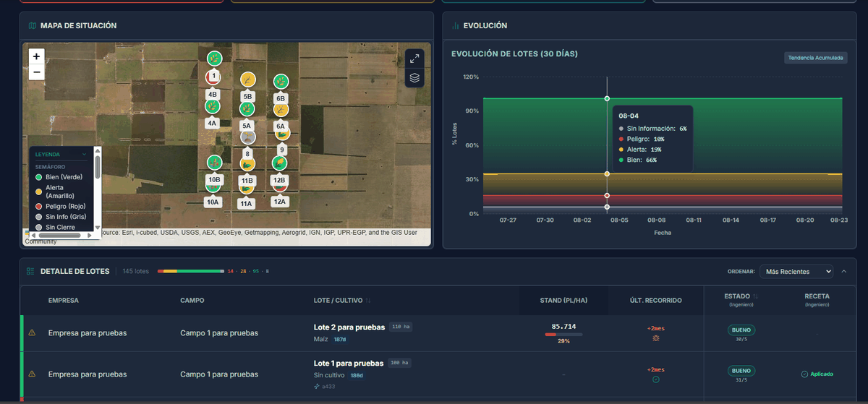Select the green marker above 5A label
The width and height of the screenshot is (868, 404).
click(x=247, y=108)
